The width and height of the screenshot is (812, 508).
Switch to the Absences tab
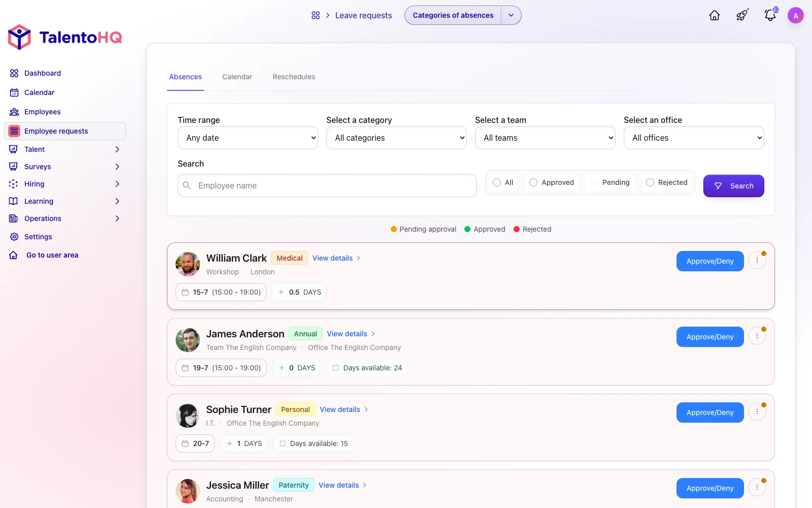pyautogui.click(x=185, y=77)
